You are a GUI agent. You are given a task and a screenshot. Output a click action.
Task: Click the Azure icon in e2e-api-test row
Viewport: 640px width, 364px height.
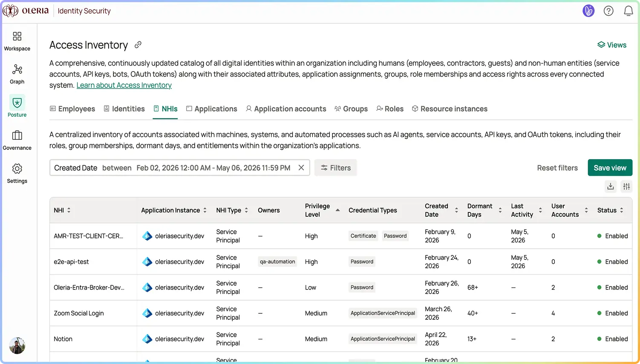(147, 262)
